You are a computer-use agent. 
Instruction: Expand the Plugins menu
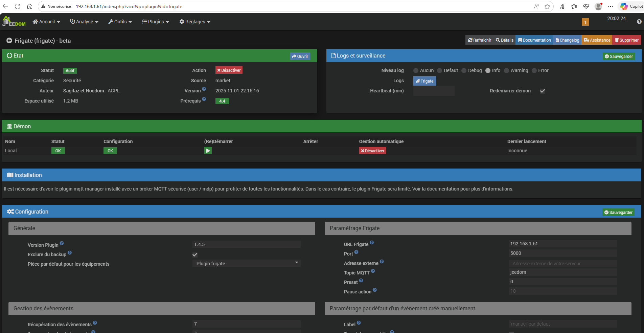(x=155, y=22)
